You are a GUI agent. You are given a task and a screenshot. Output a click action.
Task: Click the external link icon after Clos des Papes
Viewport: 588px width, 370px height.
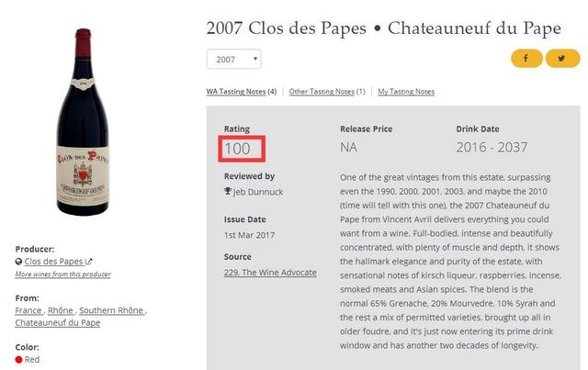89,262
